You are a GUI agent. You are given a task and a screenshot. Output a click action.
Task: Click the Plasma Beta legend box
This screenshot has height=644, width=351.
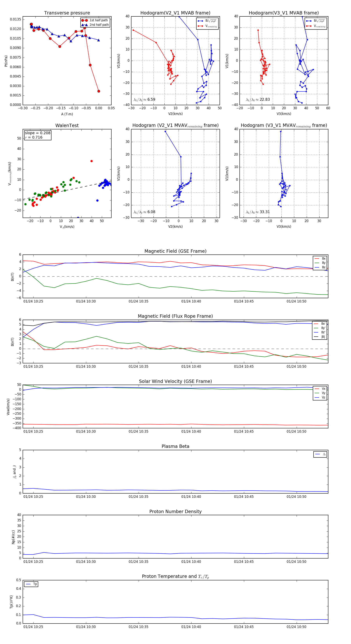(x=320, y=454)
